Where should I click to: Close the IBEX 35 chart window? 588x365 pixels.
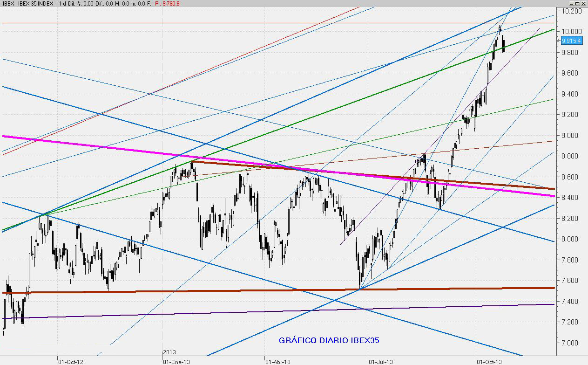click(583, 3)
